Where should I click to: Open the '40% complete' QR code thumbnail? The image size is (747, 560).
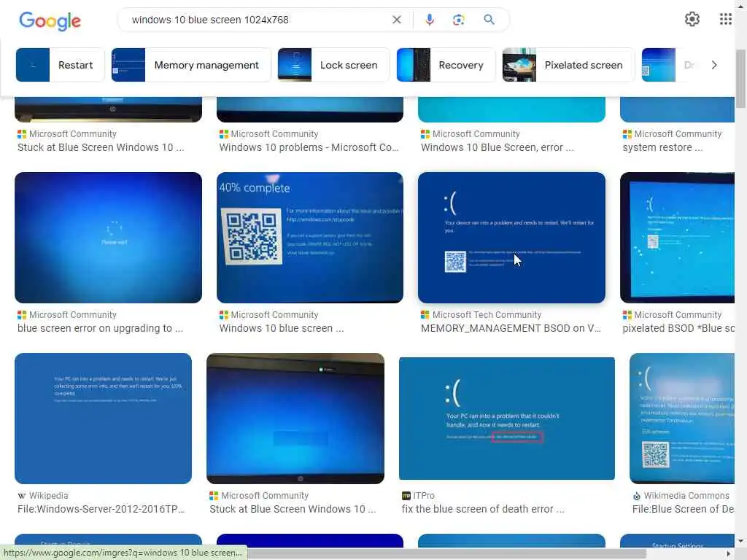point(309,238)
